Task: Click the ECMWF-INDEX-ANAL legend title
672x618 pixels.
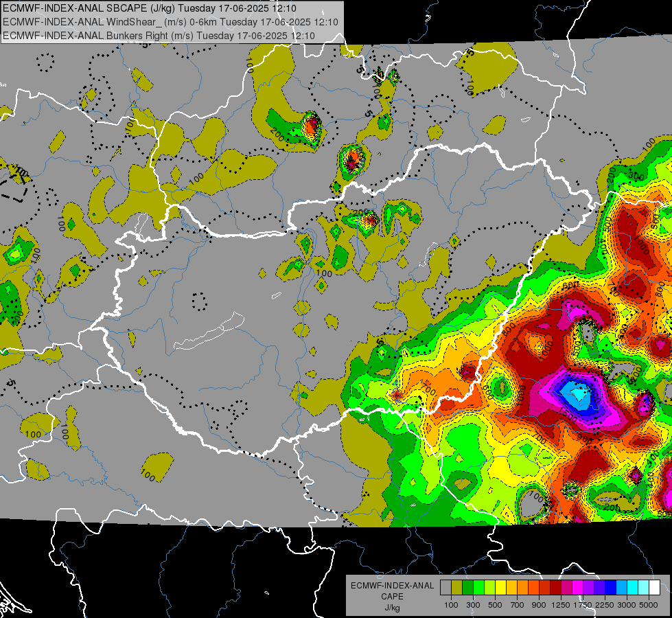Action: click(x=392, y=586)
